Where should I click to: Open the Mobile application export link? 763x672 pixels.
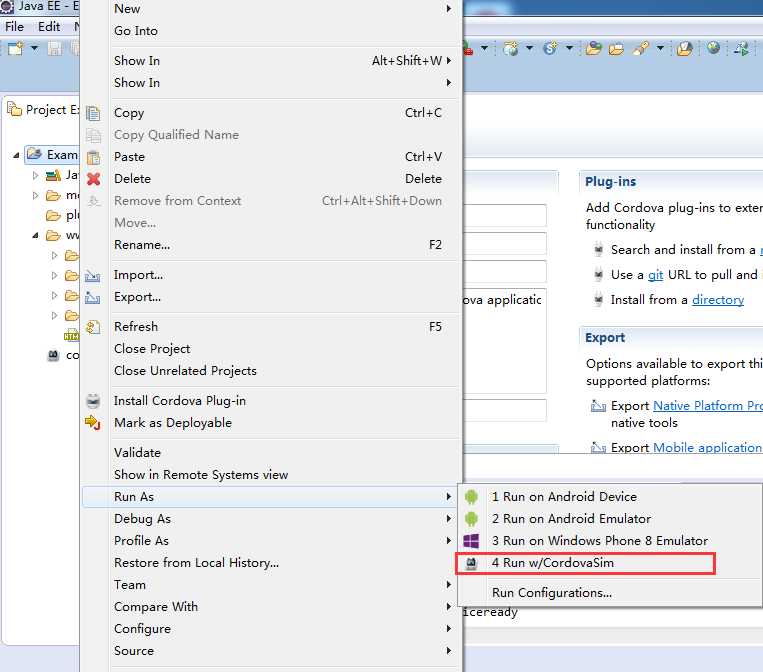point(707,448)
